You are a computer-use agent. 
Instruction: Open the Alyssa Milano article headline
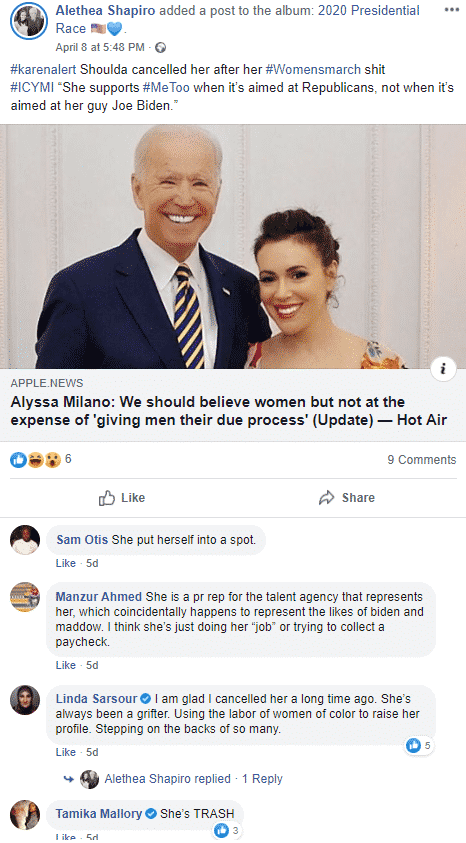pyautogui.click(x=228, y=411)
